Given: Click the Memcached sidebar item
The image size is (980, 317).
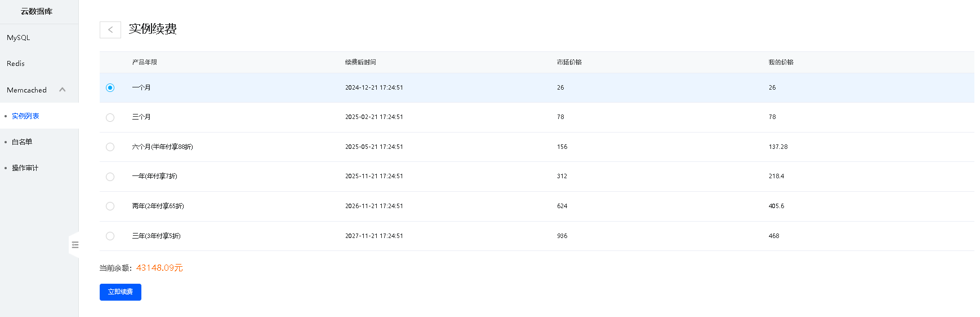Looking at the screenshot, I should pyautogui.click(x=27, y=90).
